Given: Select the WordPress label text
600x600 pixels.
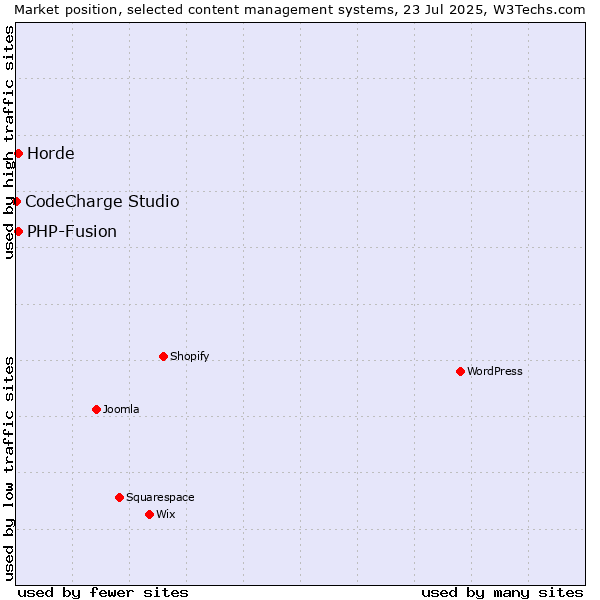Looking at the screenshot, I should click(495, 371).
